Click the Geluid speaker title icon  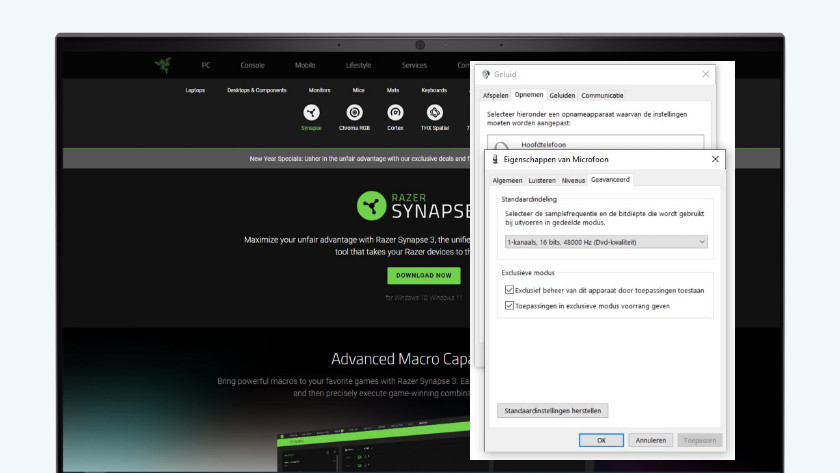(x=487, y=74)
